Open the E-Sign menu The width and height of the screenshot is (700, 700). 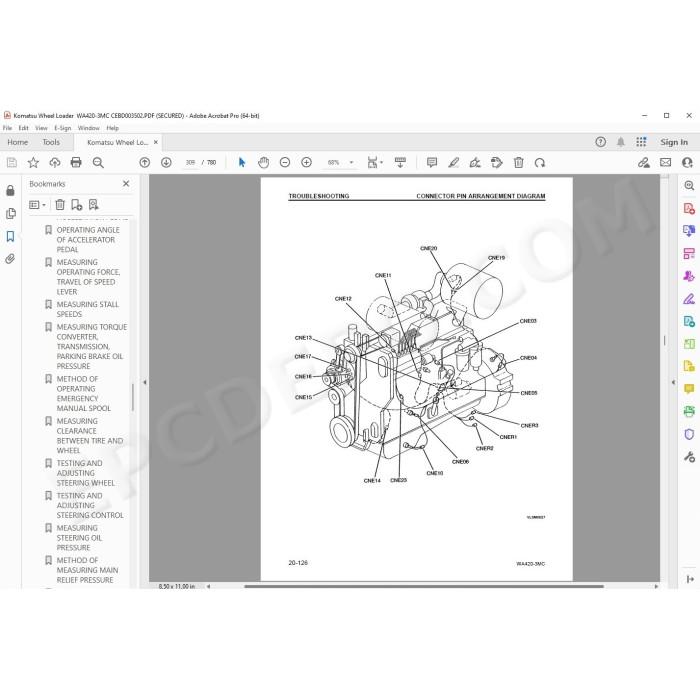click(62, 128)
